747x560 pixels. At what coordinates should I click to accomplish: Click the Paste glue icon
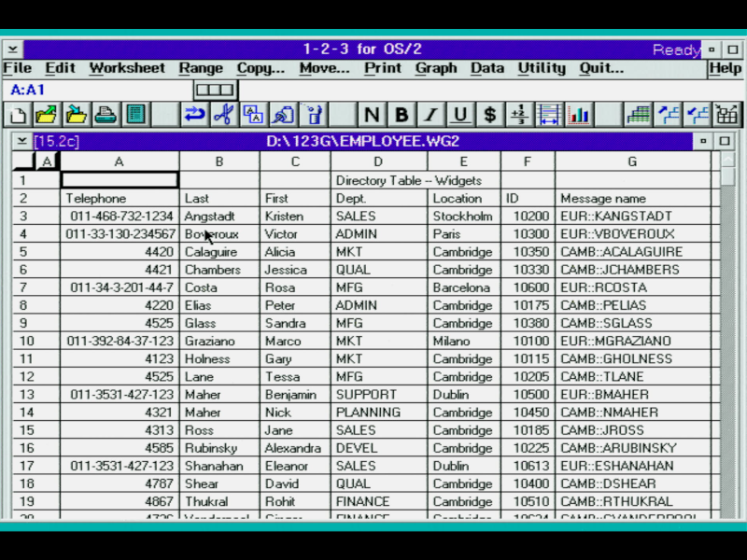[x=283, y=115]
